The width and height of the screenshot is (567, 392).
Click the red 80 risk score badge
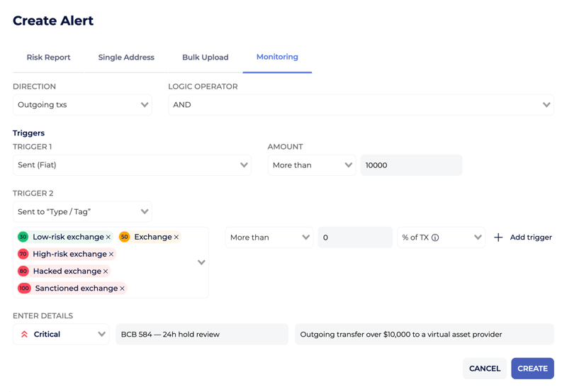[x=23, y=271]
